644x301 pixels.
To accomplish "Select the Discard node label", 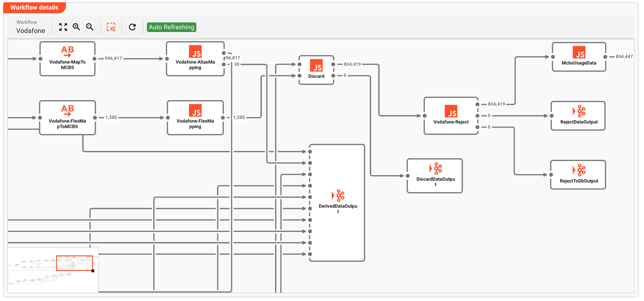I will tap(316, 76).
